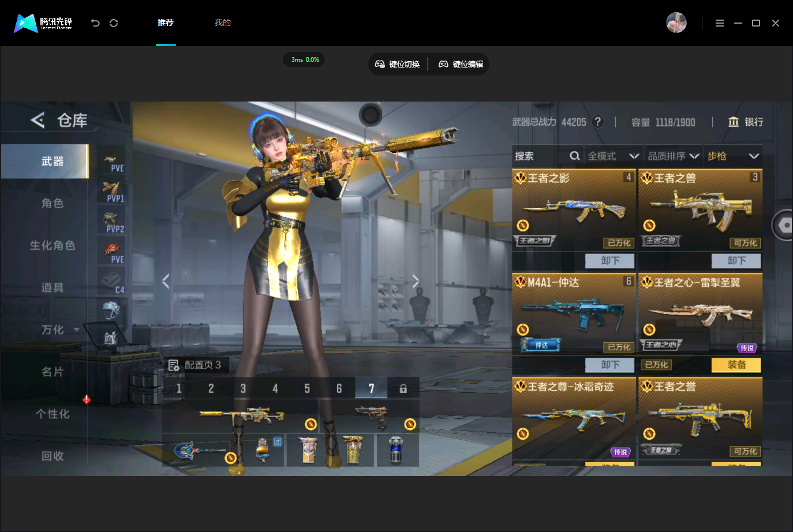Select the helmet equipment icon
The height and width of the screenshot is (532, 793).
click(111, 310)
